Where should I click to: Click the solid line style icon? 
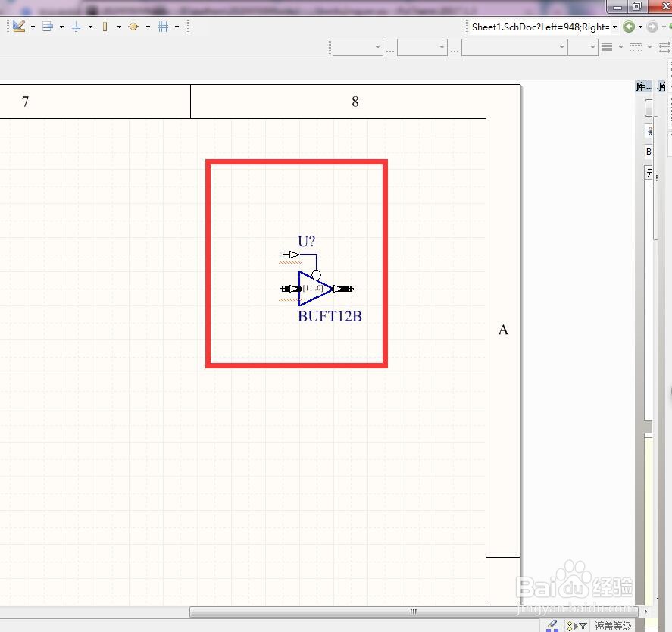coord(607,47)
